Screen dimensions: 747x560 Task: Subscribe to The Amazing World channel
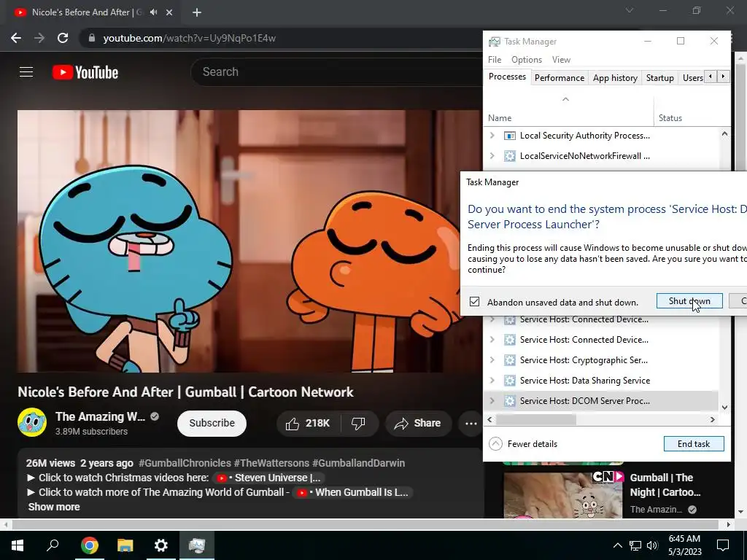tap(212, 423)
